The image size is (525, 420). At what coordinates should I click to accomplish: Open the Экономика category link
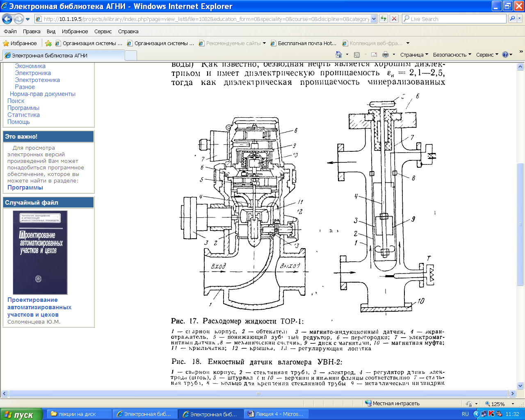30,66
